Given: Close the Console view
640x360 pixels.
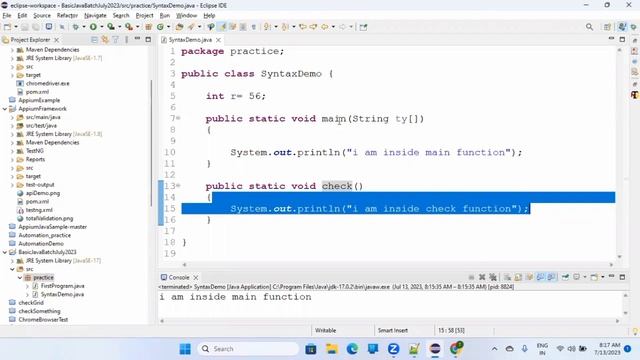Looking at the screenshot, I should 196,277.
